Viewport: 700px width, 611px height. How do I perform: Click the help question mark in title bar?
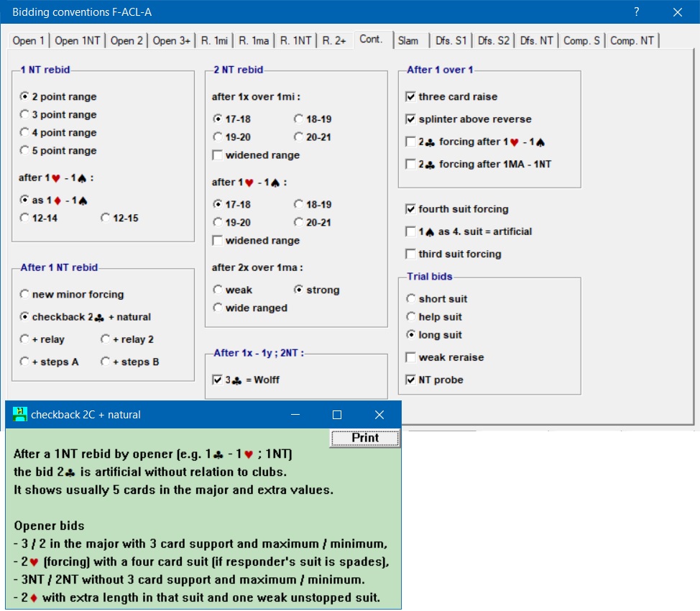(636, 12)
